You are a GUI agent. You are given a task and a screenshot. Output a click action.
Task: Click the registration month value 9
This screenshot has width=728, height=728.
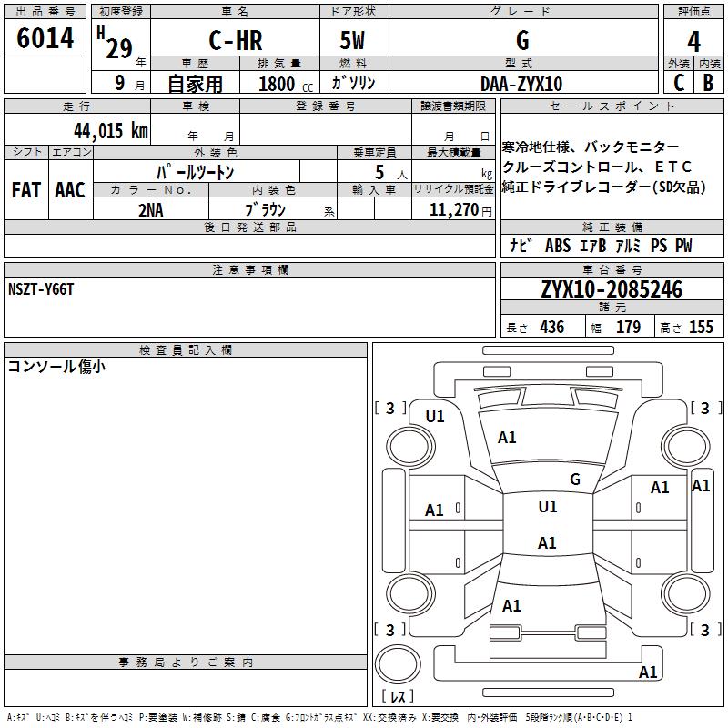click(x=120, y=83)
